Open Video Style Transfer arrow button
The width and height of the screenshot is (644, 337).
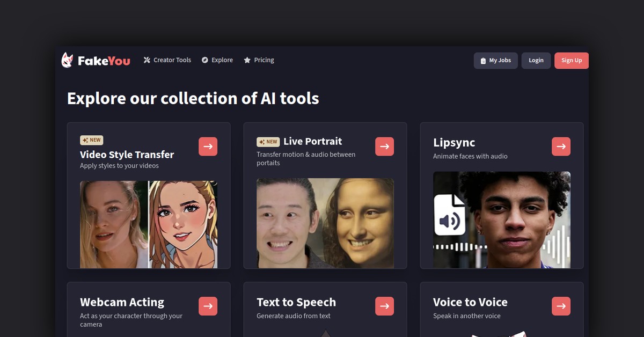coord(208,146)
